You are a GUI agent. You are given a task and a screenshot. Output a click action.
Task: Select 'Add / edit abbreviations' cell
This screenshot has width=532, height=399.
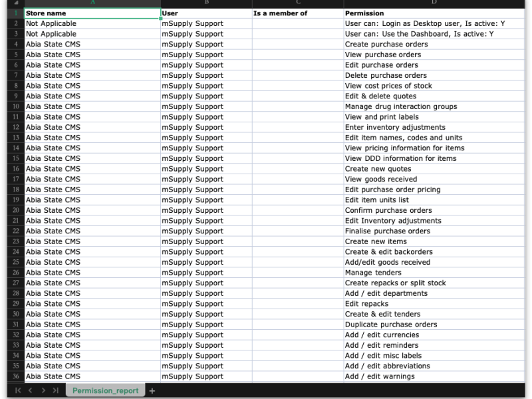pos(434,366)
